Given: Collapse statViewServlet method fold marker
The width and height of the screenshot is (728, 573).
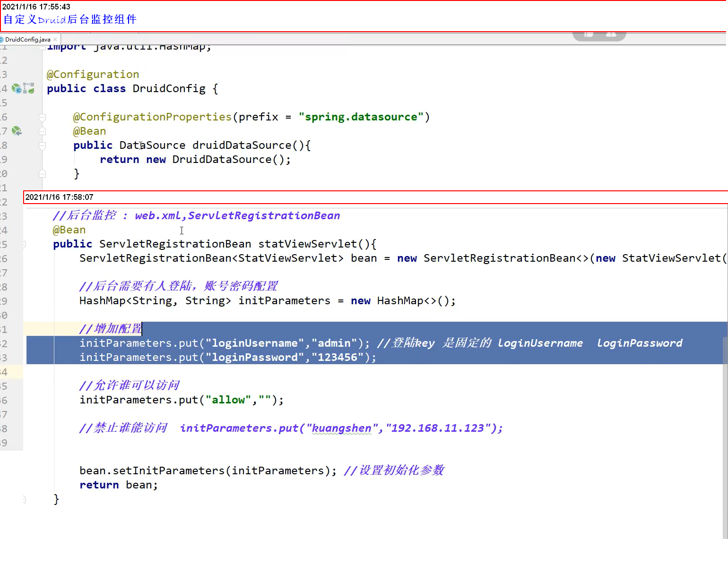Looking at the screenshot, I should click(24, 244).
